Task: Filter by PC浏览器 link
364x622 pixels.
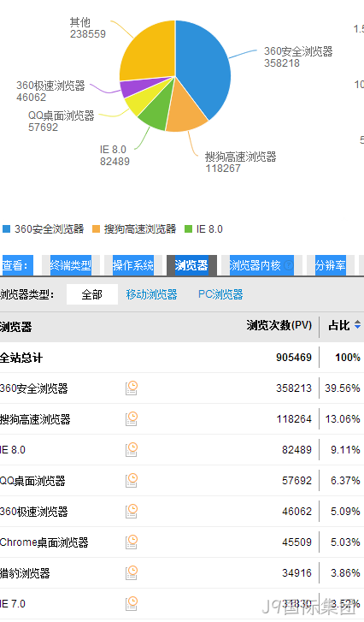Action: click(220, 294)
